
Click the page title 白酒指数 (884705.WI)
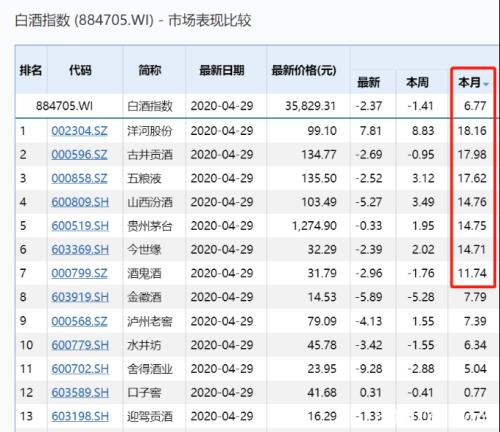pos(84,21)
